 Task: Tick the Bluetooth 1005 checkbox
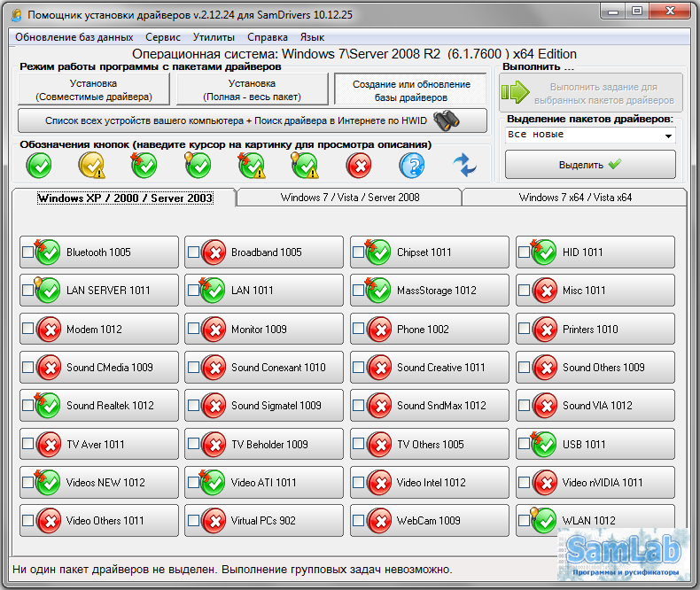click(27, 252)
